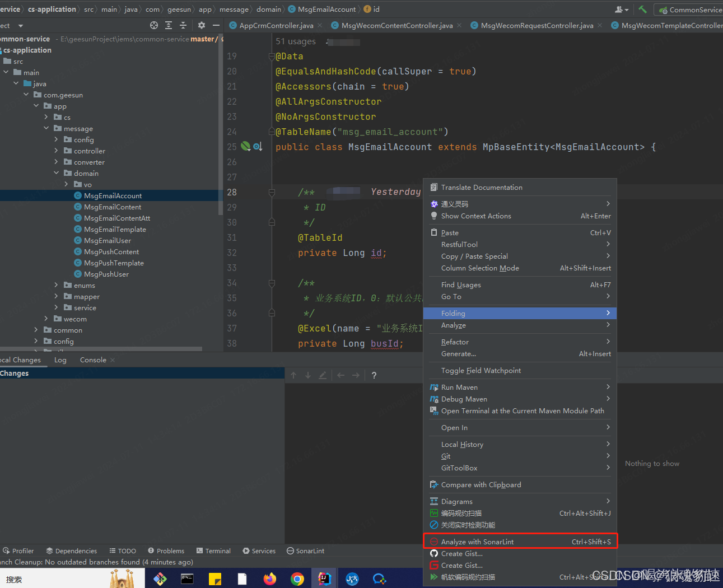Expand the controller folder in project tree
The image size is (723, 588).
tap(56, 151)
